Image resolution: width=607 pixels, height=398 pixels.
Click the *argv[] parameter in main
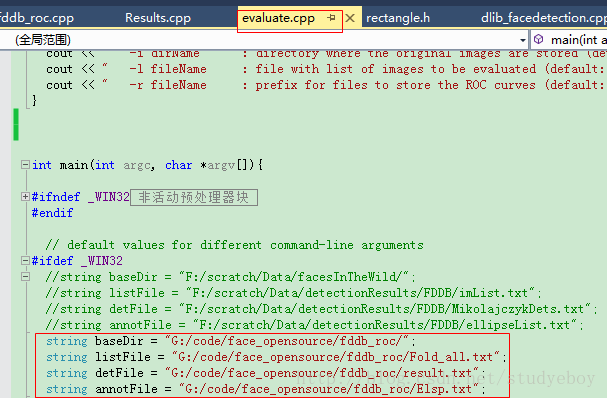[x=226, y=165]
